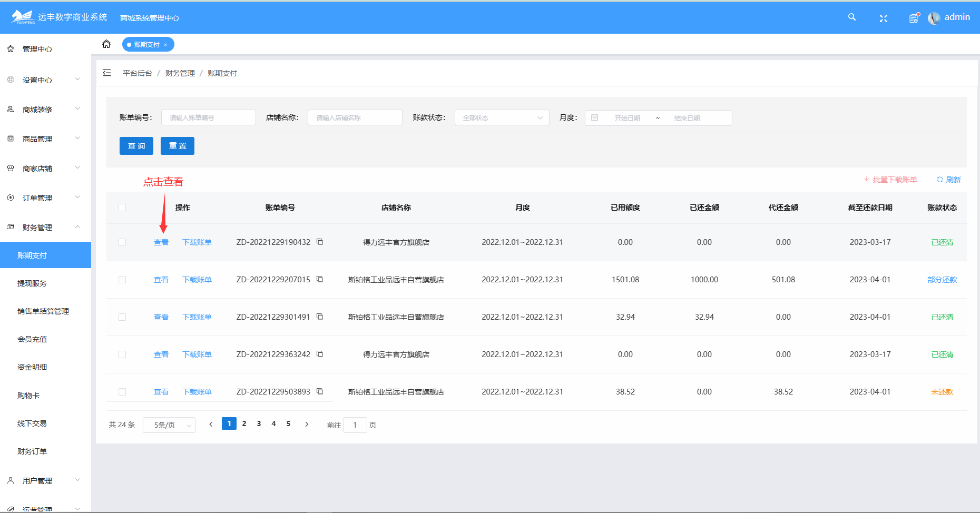View bill ZD-20221229503893 via 查看
Viewport: 980px width, 513px height.
(x=161, y=392)
